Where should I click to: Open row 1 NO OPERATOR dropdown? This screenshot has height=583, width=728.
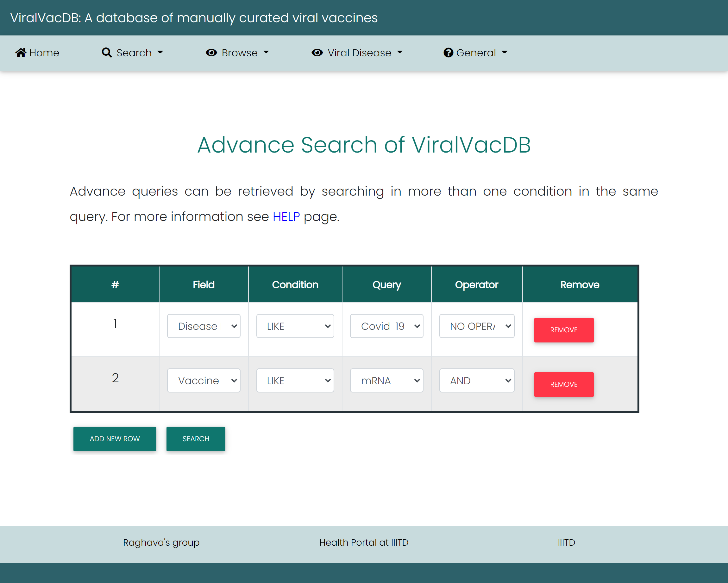tap(476, 326)
